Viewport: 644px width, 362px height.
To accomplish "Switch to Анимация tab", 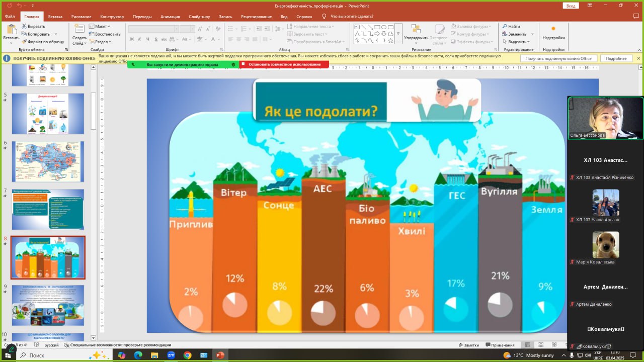I will tap(170, 17).
